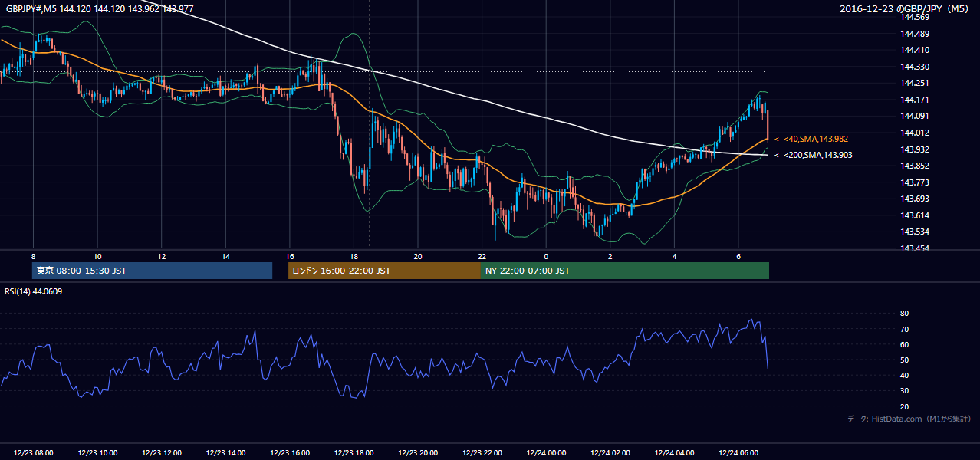The height and width of the screenshot is (460, 980).
Task: Click the 144.171 price axis label
Action: point(915,100)
